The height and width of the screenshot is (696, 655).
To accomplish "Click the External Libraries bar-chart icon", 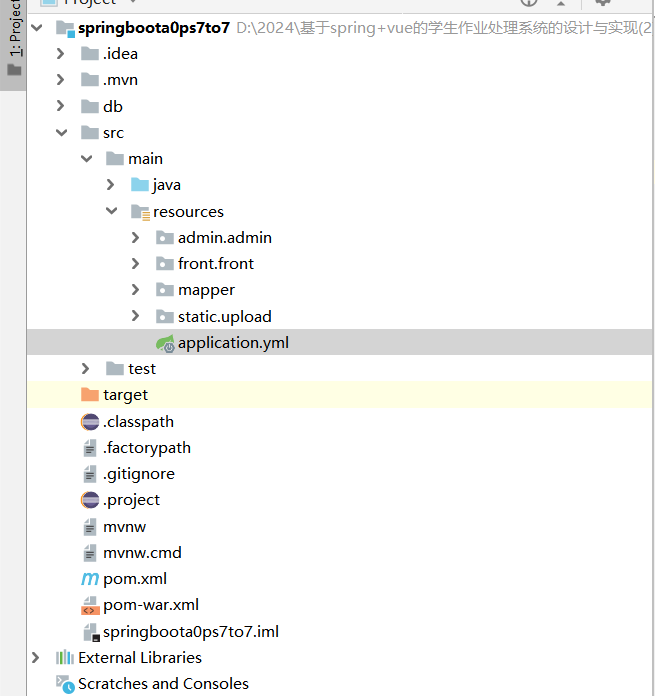I will pyautogui.click(x=65, y=658).
